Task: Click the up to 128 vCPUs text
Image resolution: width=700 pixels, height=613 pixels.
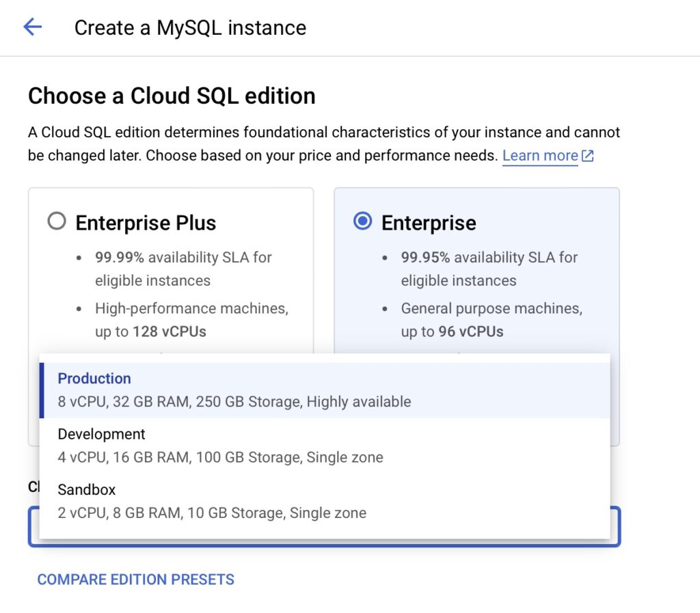Action: pyautogui.click(x=150, y=332)
